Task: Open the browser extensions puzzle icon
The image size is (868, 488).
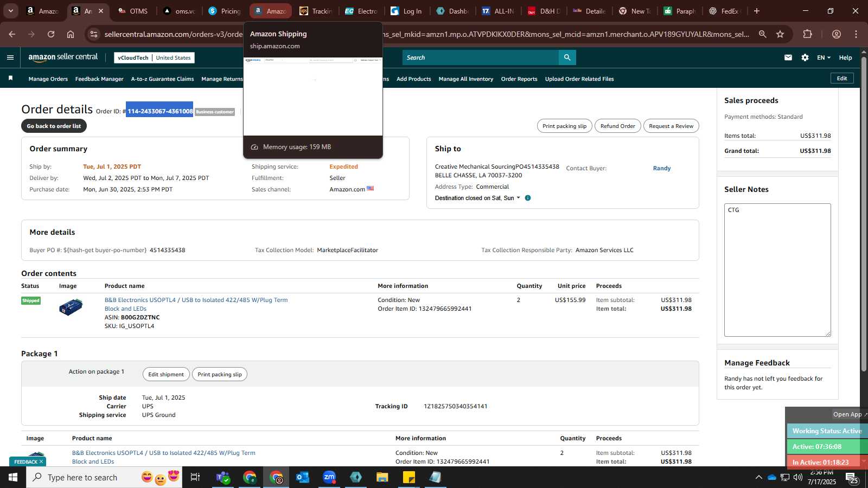Action: click(x=807, y=34)
